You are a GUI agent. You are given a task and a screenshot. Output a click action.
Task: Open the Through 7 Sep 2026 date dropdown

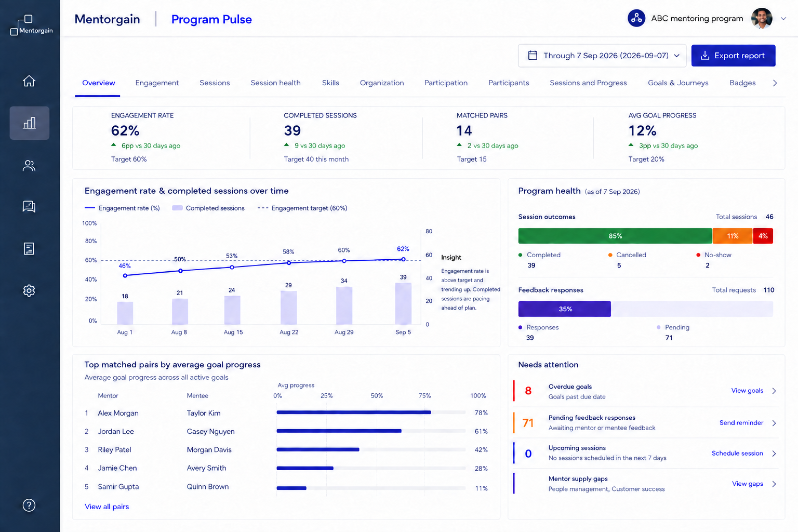(x=602, y=56)
